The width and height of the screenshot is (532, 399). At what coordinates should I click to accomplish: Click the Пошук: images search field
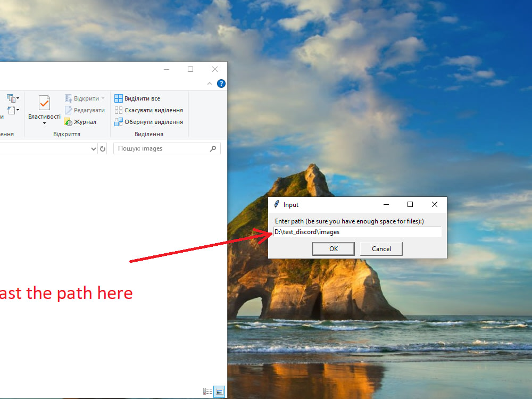point(167,148)
